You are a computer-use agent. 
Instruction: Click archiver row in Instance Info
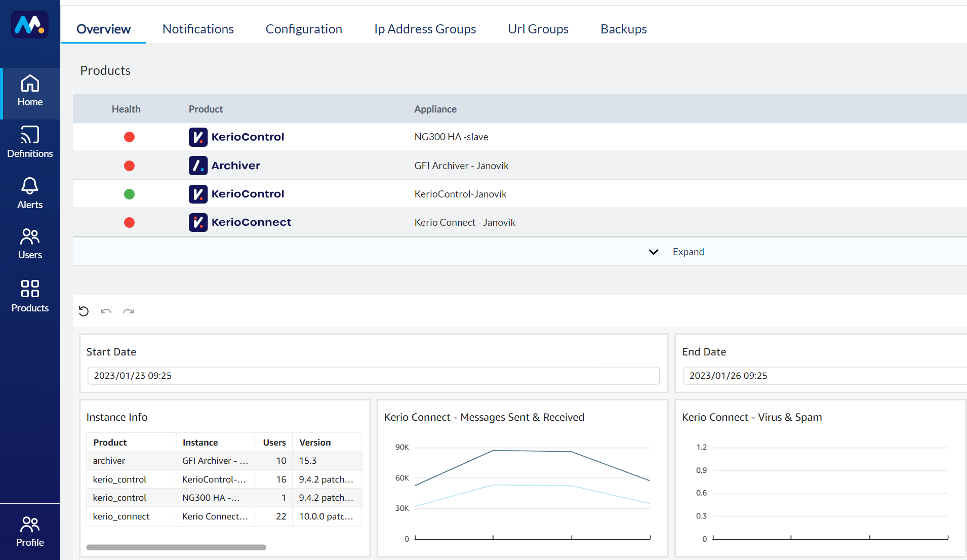pyautogui.click(x=224, y=461)
